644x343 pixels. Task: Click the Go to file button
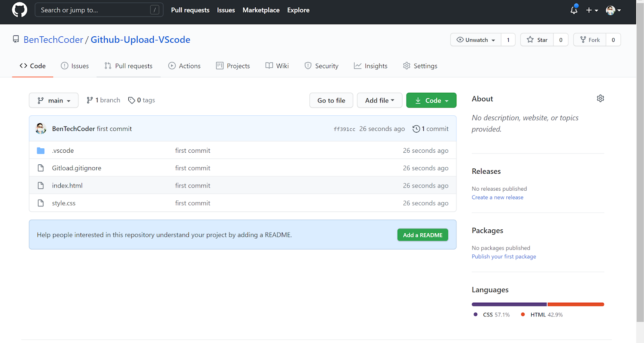pos(331,100)
